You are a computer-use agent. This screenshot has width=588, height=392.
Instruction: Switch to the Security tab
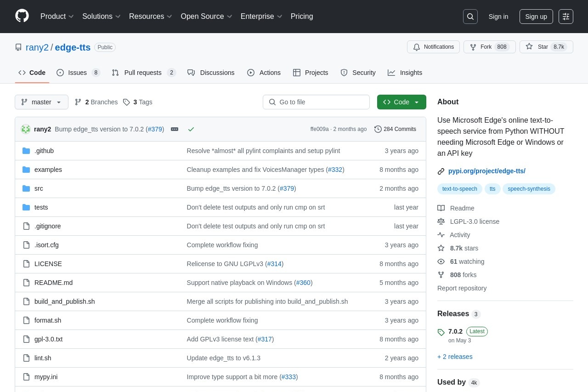358,73
